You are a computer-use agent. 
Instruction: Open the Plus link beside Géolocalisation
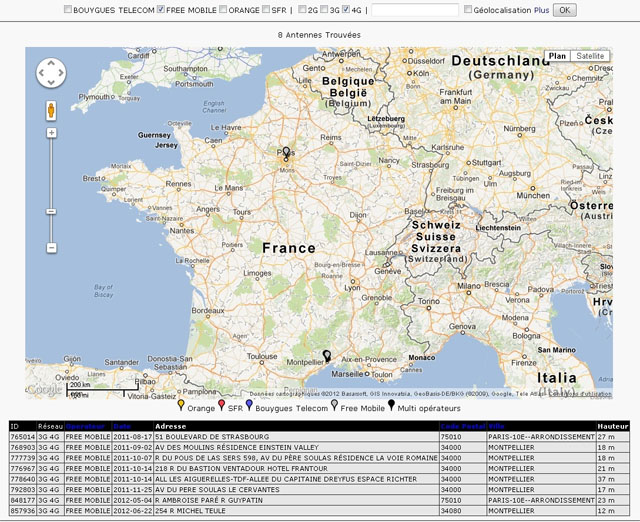pos(541,10)
